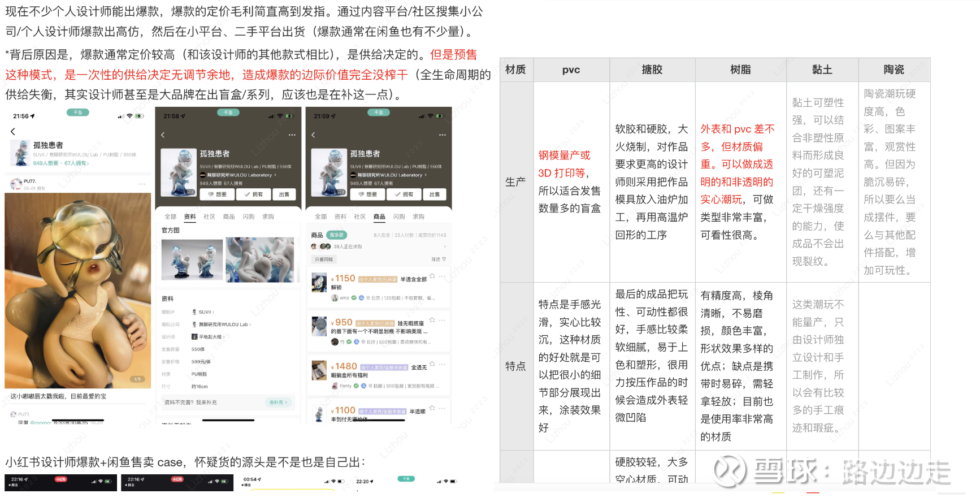Favorite the ¥1100 listing with star
The height and width of the screenshot is (502, 980).
click(432, 408)
